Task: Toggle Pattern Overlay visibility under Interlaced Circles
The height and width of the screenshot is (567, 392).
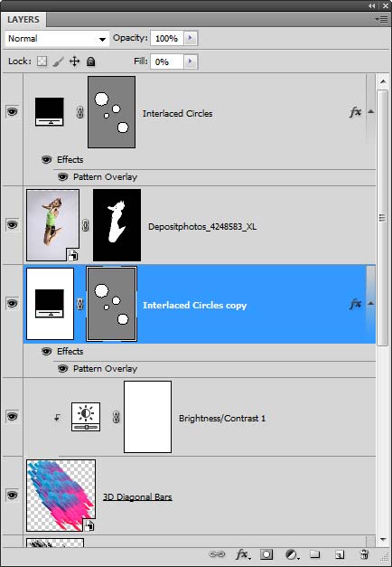Action: point(63,177)
